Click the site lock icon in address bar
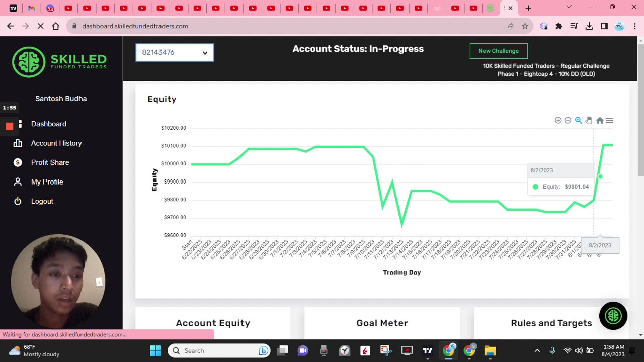The image size is (644, 362). click(x=74, y=26)
